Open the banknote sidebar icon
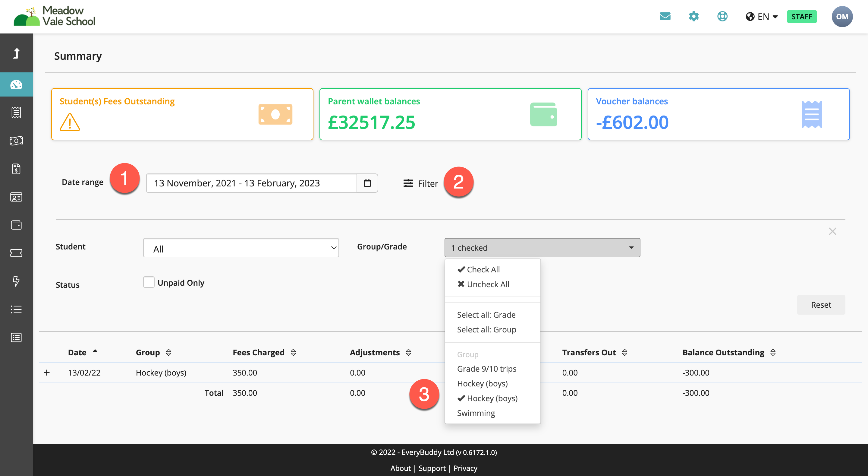This screenshot has width=868, height=476. tap(16, 141)
